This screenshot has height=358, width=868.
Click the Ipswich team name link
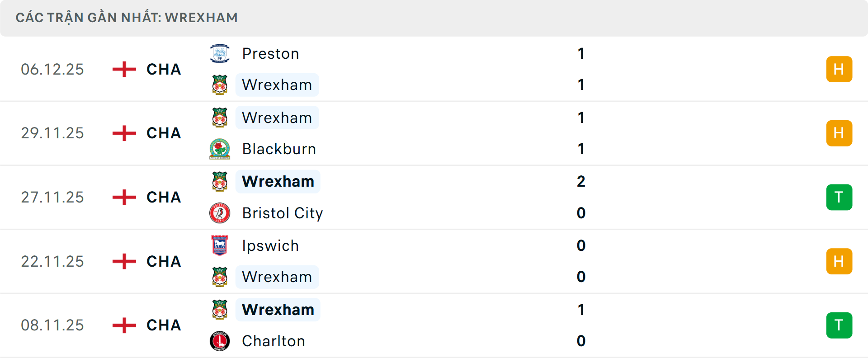(x=270, y=245)
